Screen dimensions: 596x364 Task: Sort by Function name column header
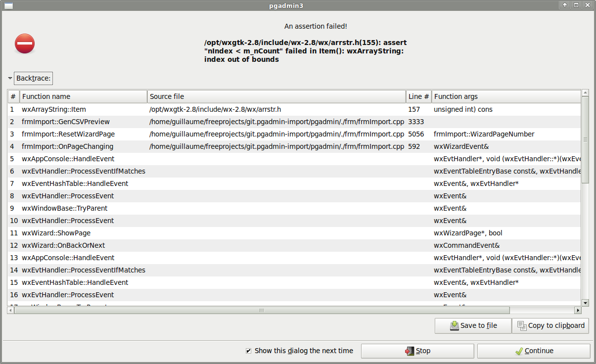[83, 96]
